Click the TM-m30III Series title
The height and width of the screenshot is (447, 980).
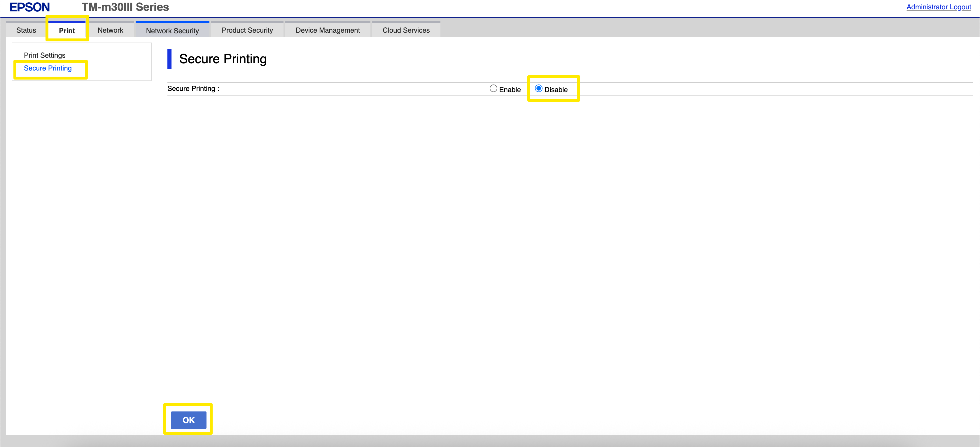(x=125, y=7)
